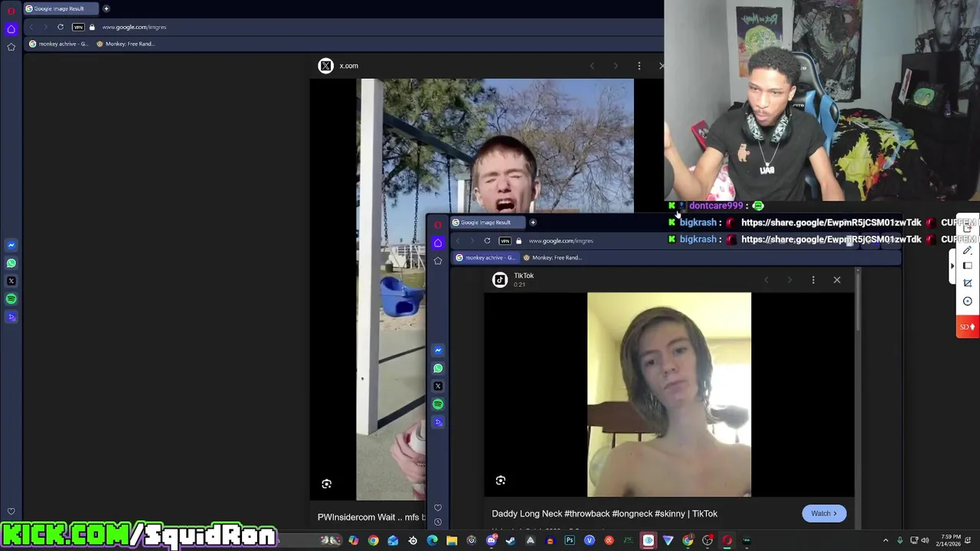The image size is (980, 551).
Task: Open X (Twitter) in front window sidebar
Action: 438,386
